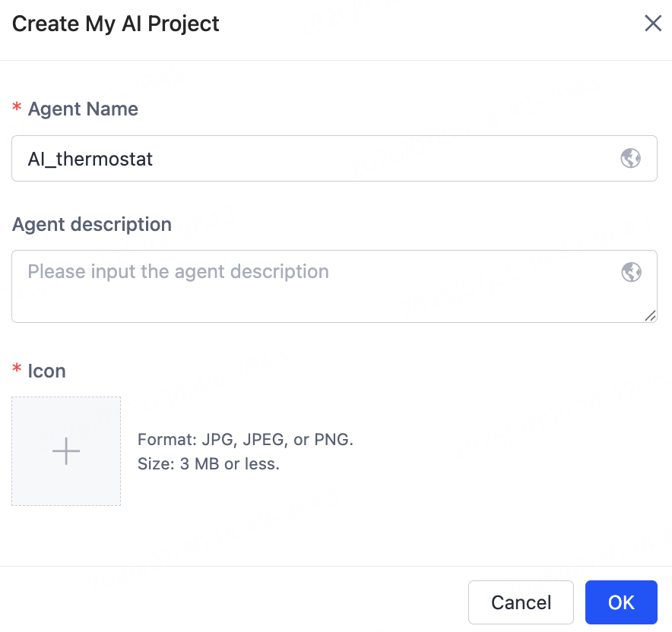Click the 'Icon' field label
Screen dimensions: 672x632
46,371
